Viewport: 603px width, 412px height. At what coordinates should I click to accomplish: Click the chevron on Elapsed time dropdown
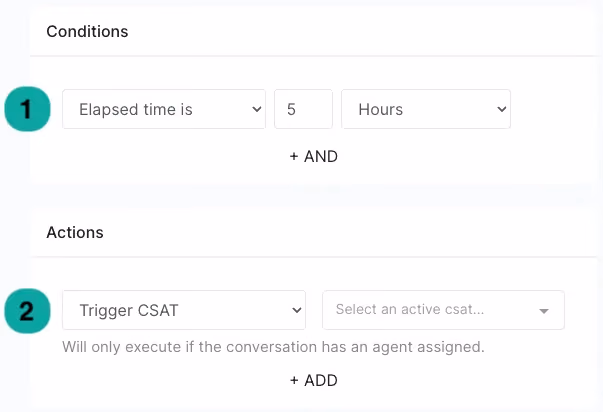[x=257, y=110]
